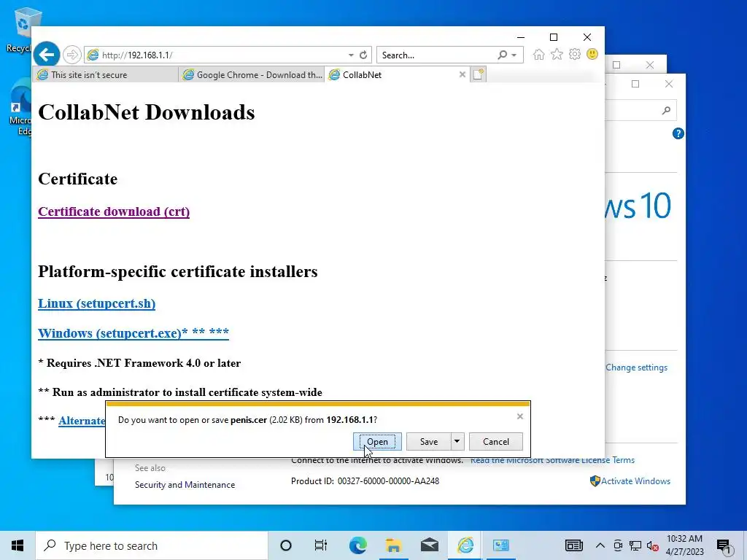
Task: Click the taskbar search box
Action: click(152, 545)
